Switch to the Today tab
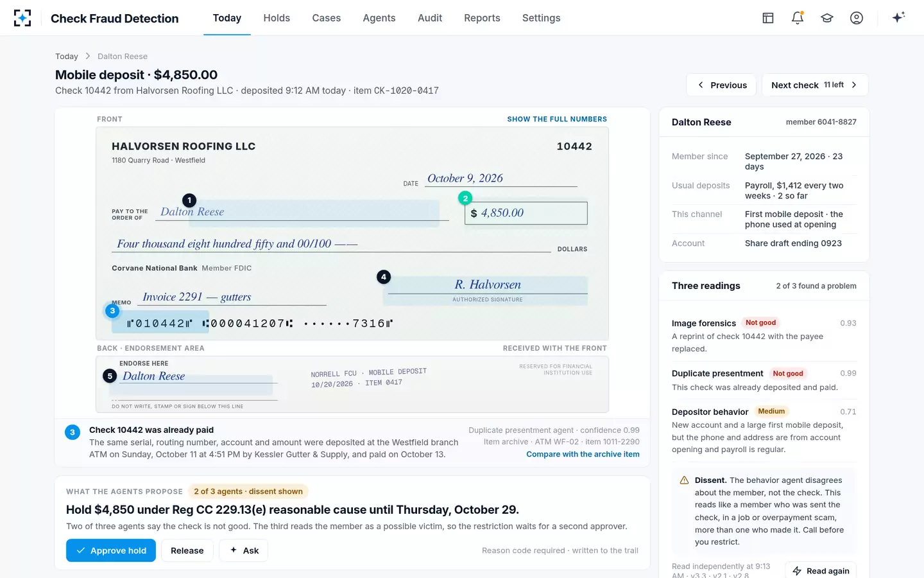This screenshot has width=924, height=578. point(227,18)
